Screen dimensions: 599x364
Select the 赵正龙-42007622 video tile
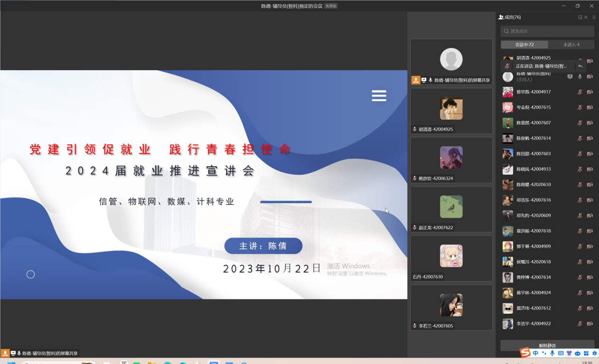point(451,209)
